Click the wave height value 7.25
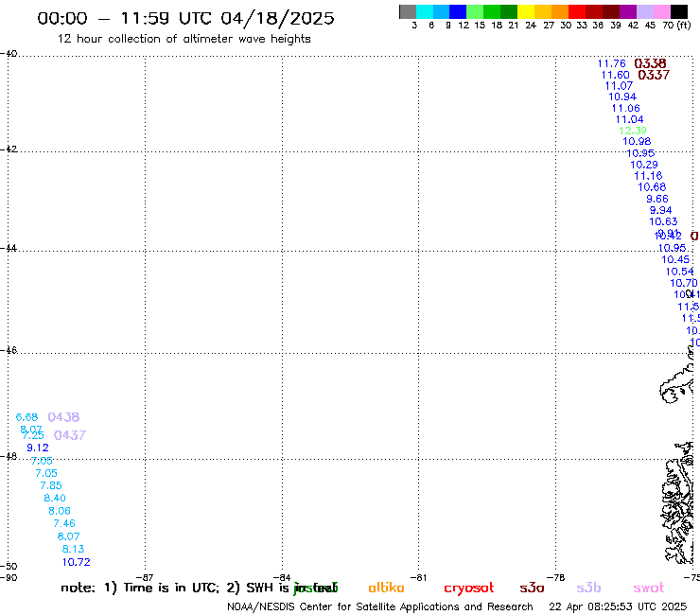The height and width of the screenshot is (615, 700). (x=33, y=435)
